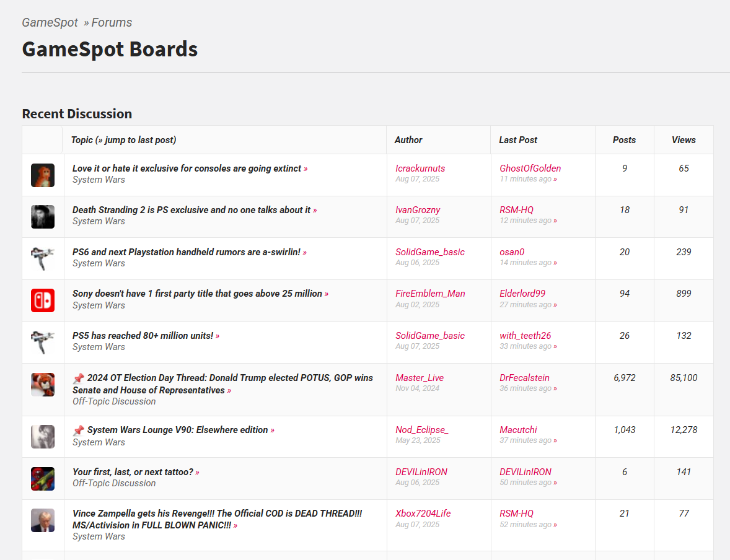This screenshot has height=560, width=730.
Task: Open last poster Elderlord99's profile
Action: pos(522,294)
